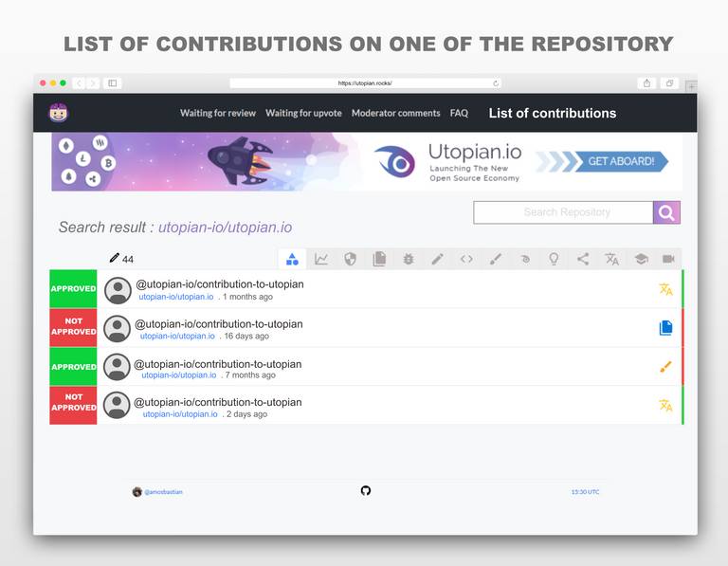Filter by blog pencil icon
Image resolution: width=728 pixels, height=566 pixels.
(437, 259)
